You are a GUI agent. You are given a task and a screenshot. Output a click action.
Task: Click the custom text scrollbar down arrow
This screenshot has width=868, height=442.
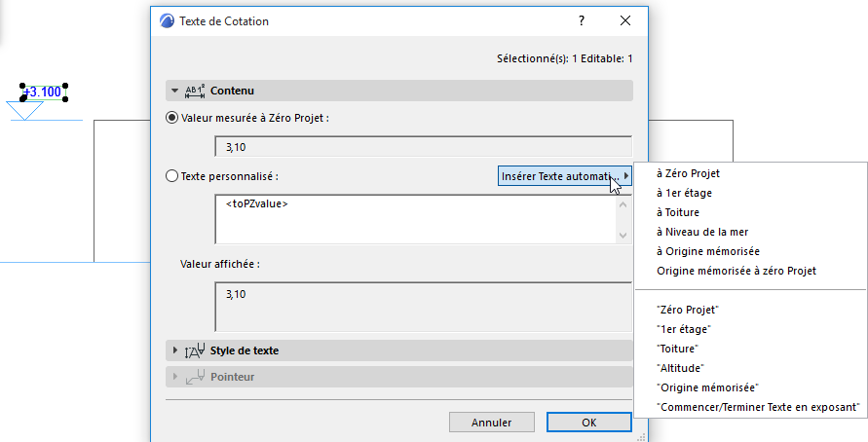point(623,236)
